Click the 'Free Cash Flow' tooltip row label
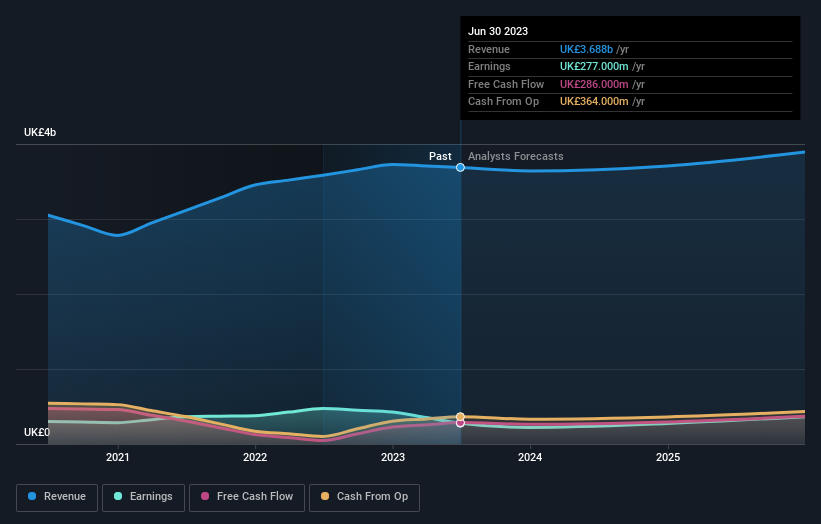 point(506,84)
